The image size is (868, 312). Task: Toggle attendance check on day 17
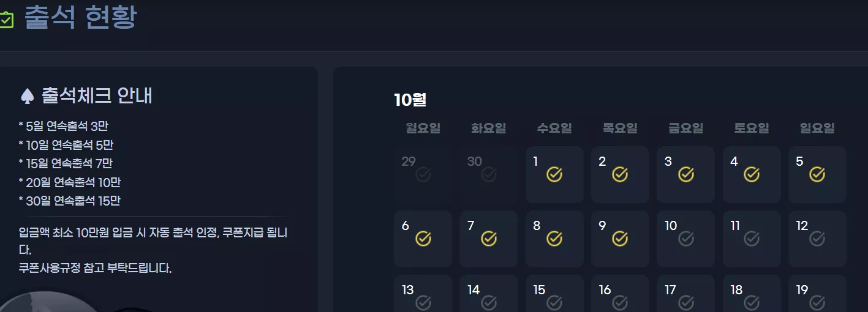[x=686, y=303]
